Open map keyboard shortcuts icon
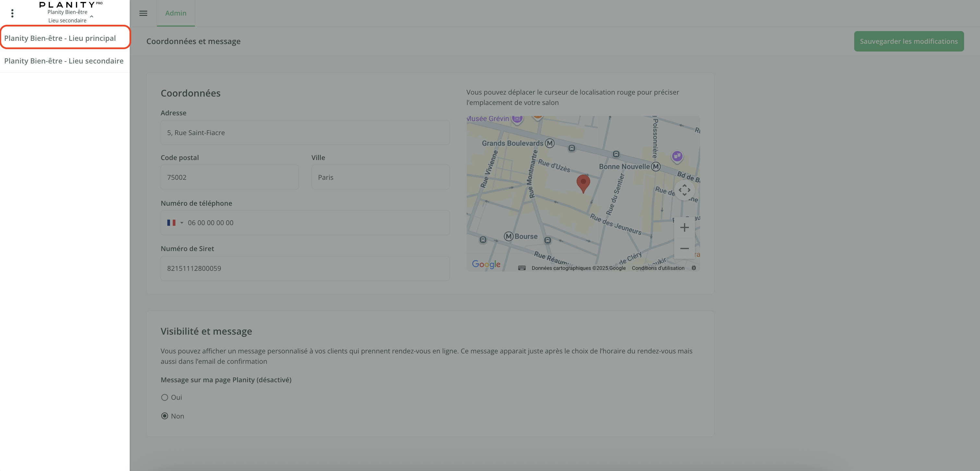 tap(521, 268)
